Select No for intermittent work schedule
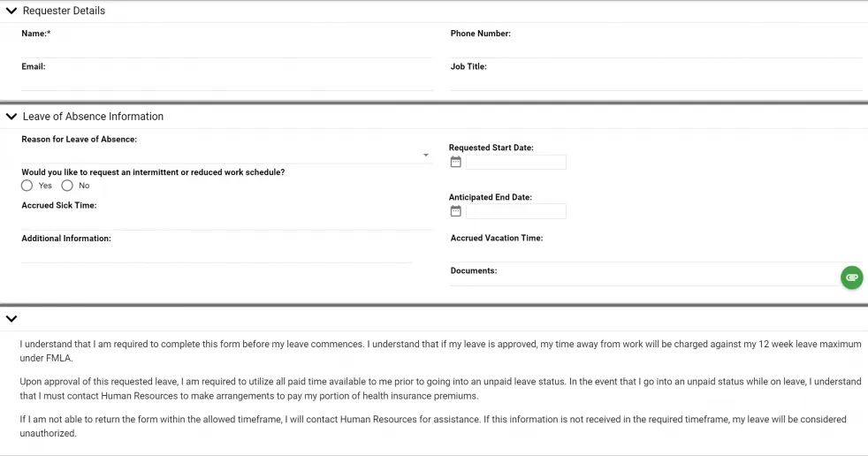 (67, 186)
